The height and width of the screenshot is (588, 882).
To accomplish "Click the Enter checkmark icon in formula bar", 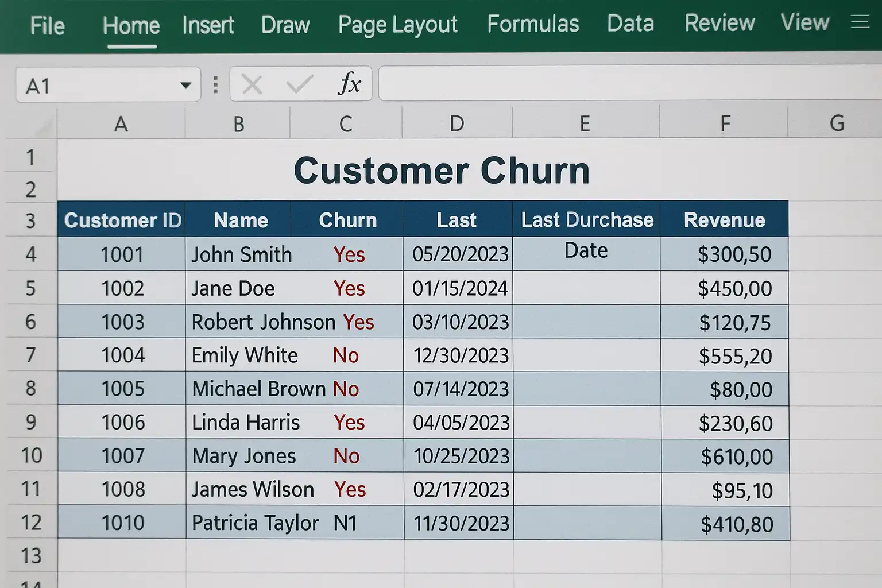I will tap(299, 85).
